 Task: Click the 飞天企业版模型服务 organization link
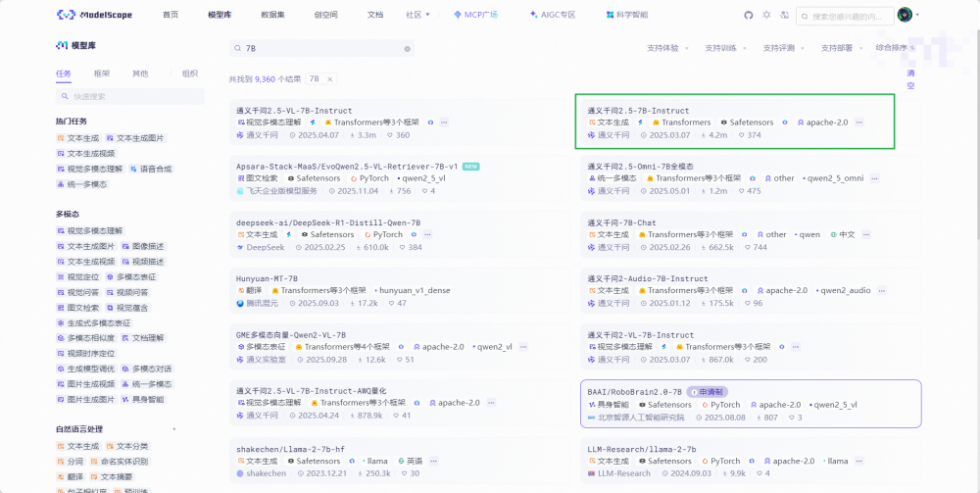(x=277, y=191)
